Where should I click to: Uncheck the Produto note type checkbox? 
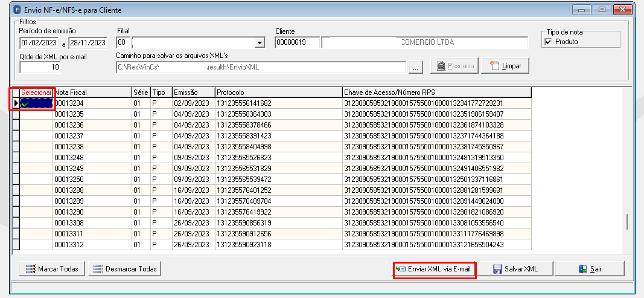coord(548,42)
